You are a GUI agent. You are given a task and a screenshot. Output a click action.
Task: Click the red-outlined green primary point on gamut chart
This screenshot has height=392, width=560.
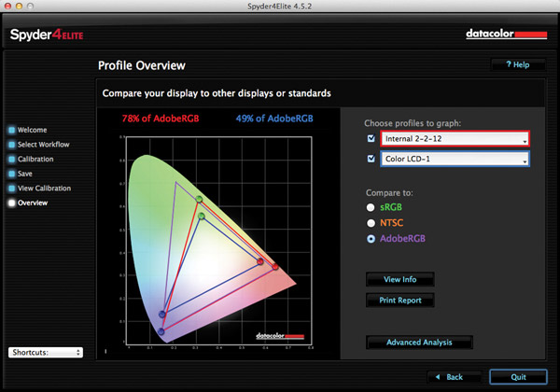tap(200, 199)
